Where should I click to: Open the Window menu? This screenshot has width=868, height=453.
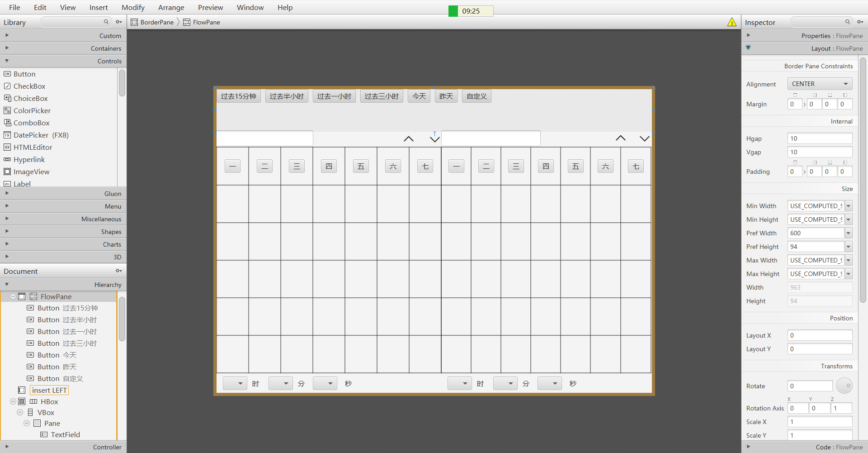(250, 7)
